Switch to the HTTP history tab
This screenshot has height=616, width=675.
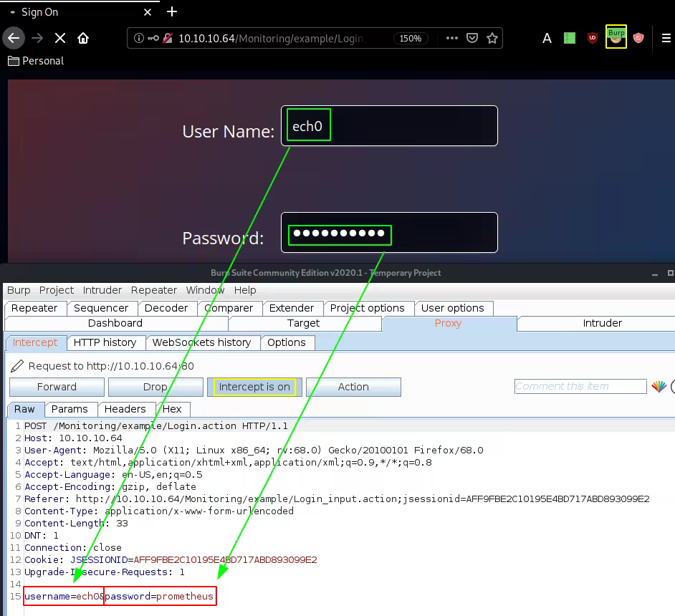coord(105,342)
